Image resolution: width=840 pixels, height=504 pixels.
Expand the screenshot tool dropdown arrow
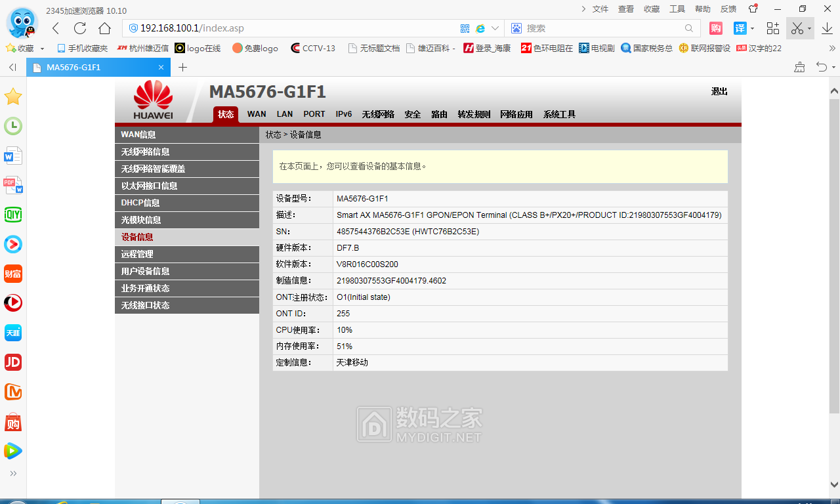(x=810, y=29)
